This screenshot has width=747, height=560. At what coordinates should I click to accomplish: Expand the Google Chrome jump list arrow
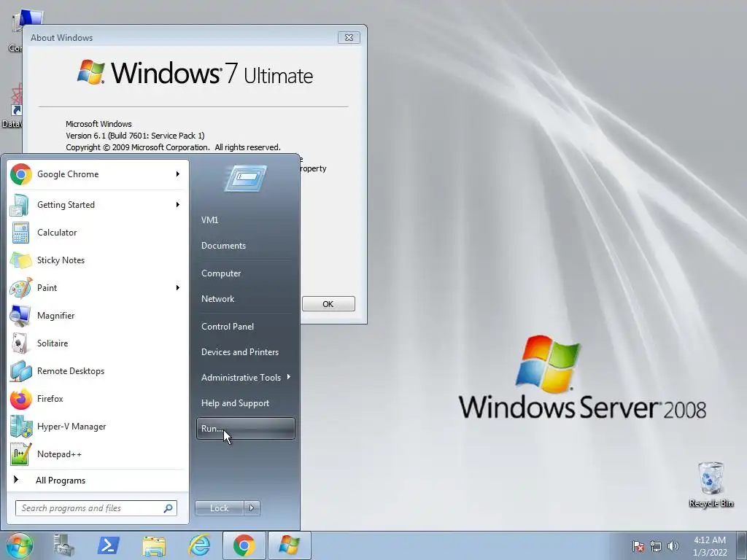[178, 174]
